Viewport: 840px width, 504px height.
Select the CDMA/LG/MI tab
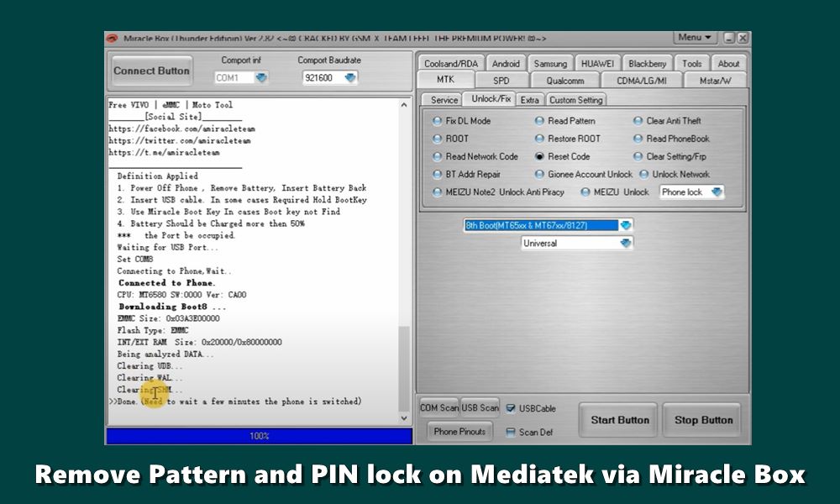point(641,81)
